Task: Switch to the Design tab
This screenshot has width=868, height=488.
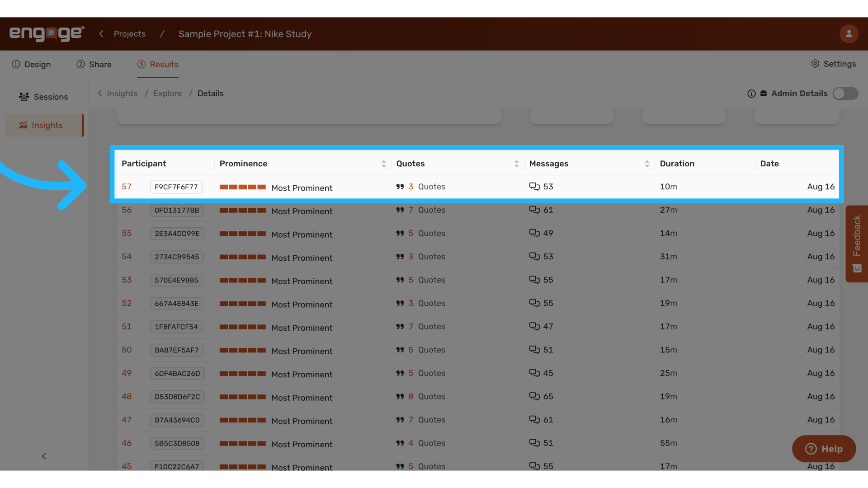Action: 31,64
